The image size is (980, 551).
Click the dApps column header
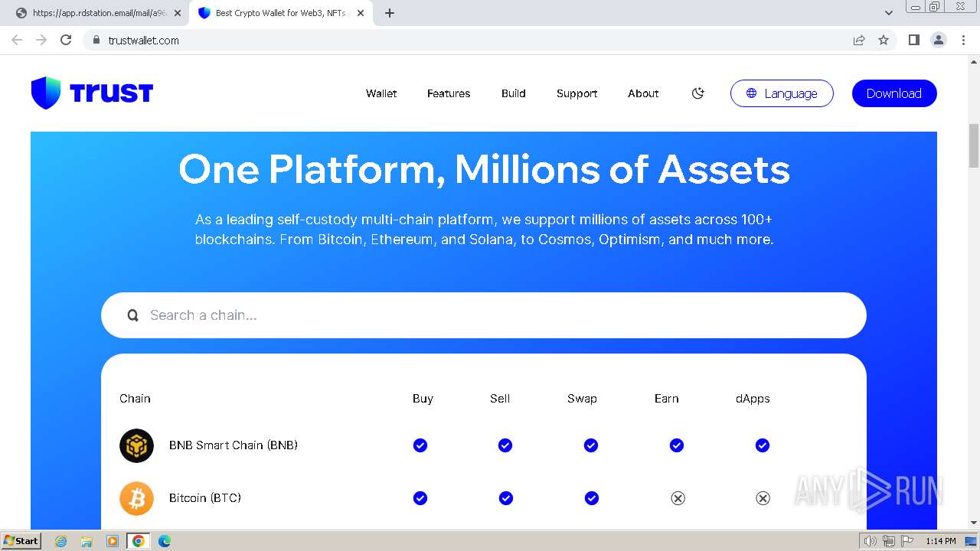pos(753,399)
